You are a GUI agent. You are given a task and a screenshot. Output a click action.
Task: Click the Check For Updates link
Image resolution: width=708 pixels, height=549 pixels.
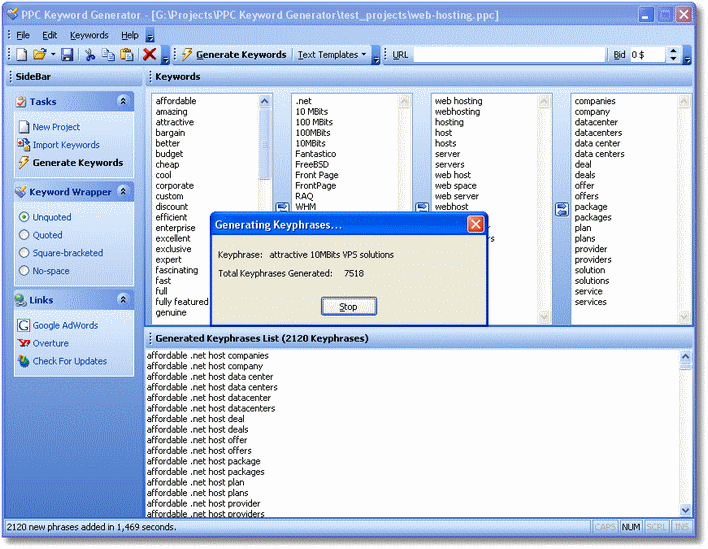click(70, 361)
